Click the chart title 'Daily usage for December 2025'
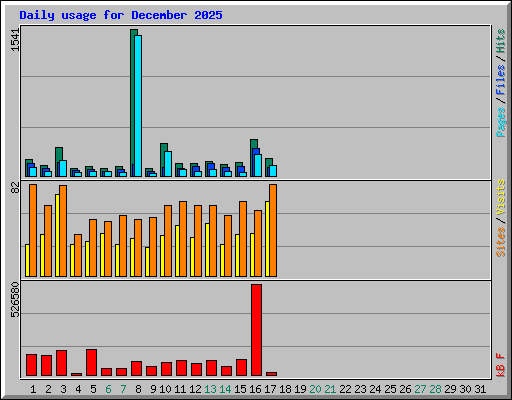Viewport: 512px width, 400px height. pos(121,15)
